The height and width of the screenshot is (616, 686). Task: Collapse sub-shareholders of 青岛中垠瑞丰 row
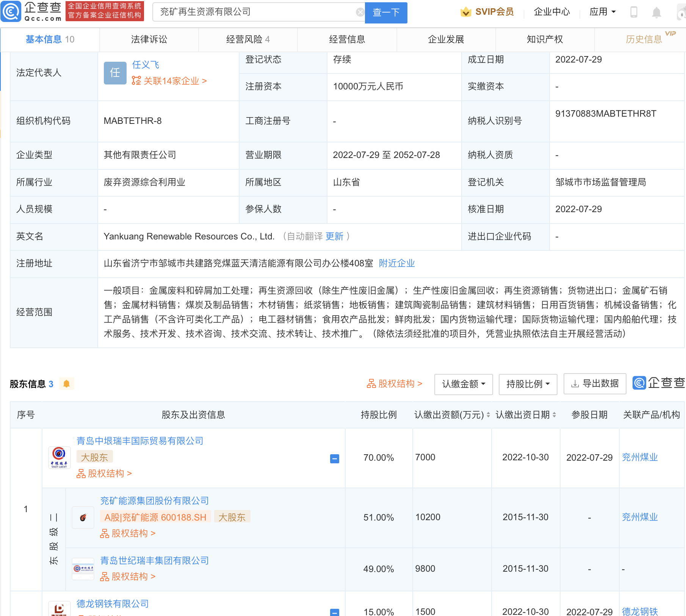coord(335,459)
